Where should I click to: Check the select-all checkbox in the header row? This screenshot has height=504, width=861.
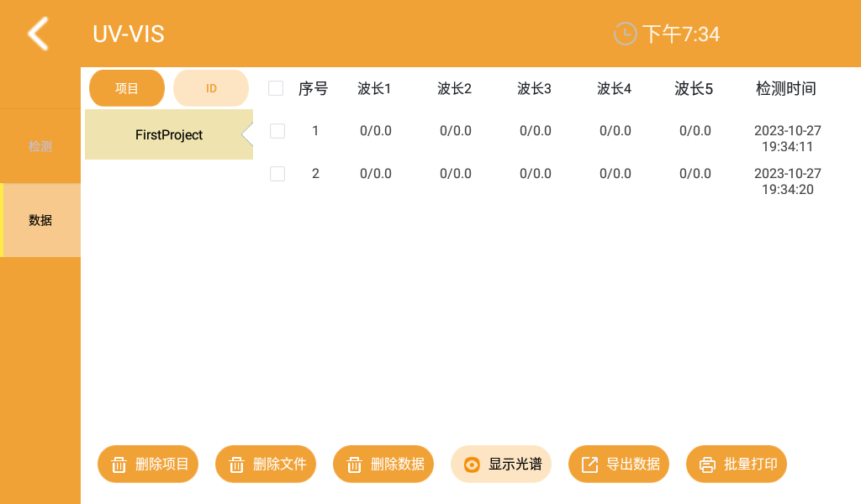(276, 87)
